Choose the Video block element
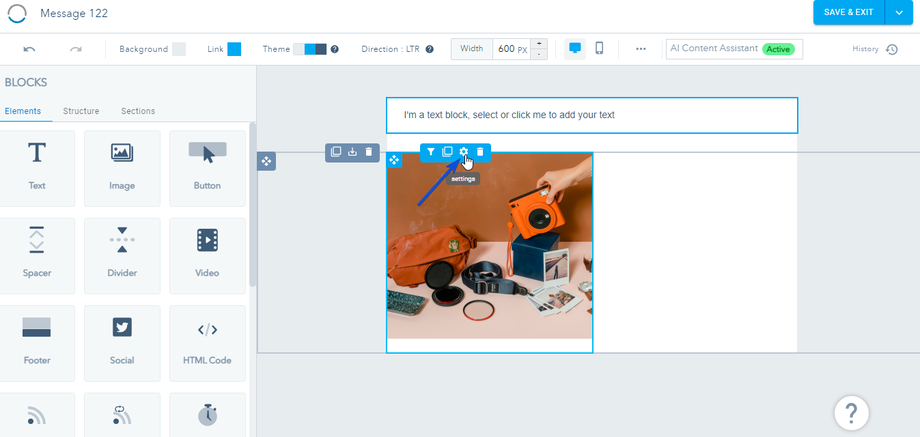This screenshot has height=437, width=920. tap(207, 256)
